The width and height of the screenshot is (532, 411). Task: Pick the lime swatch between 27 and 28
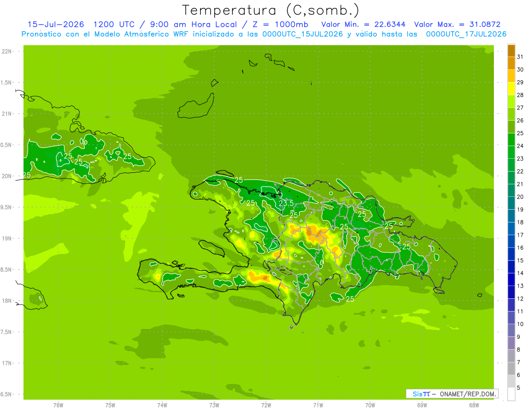pos(511,101)
